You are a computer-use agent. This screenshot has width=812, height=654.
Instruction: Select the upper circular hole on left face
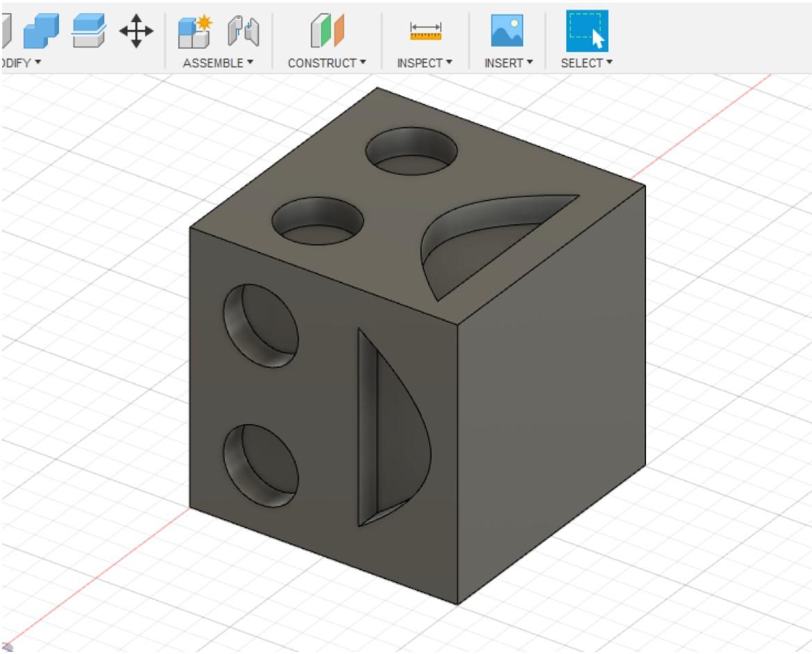pyautogui.click(x=260, y=326)
